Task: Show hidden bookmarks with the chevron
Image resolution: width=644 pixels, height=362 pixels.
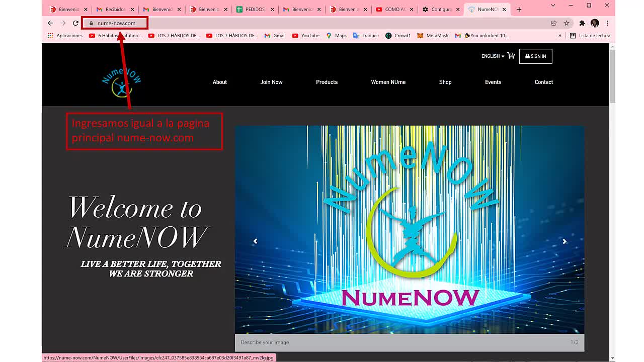Action: click(559, 36)
